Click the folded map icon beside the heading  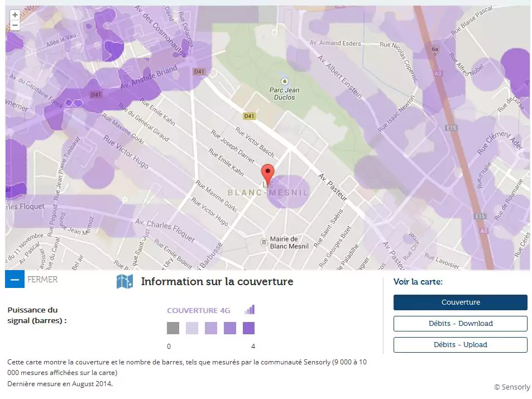tap(124, 281)
